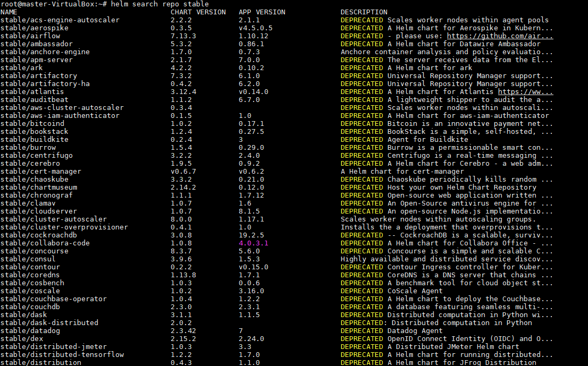Select stable/dask-distributed entry
The height and width of the screenshot is (366, 588).
click(49, 323)
